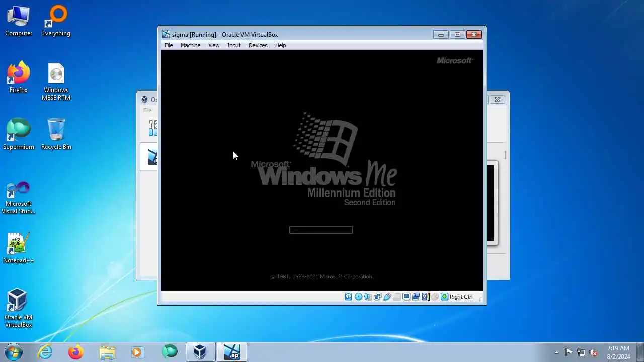Click the scrollbar in background Manager window

[505, 156]
